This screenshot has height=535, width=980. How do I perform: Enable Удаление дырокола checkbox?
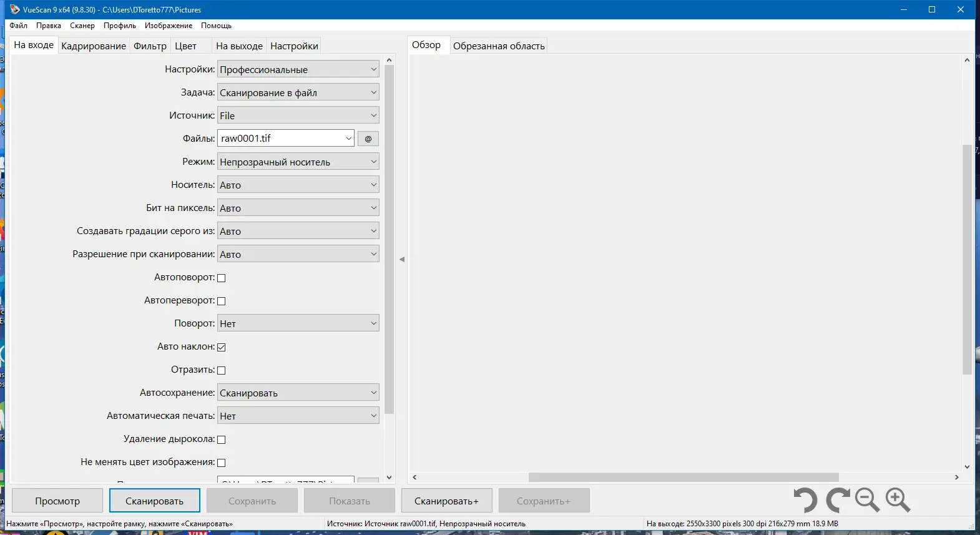click(x=221, y=439)
